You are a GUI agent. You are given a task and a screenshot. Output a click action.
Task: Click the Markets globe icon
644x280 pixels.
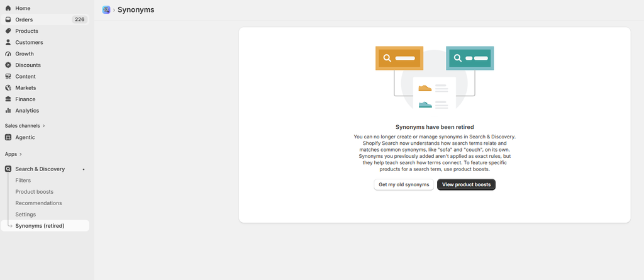[8, 88]
